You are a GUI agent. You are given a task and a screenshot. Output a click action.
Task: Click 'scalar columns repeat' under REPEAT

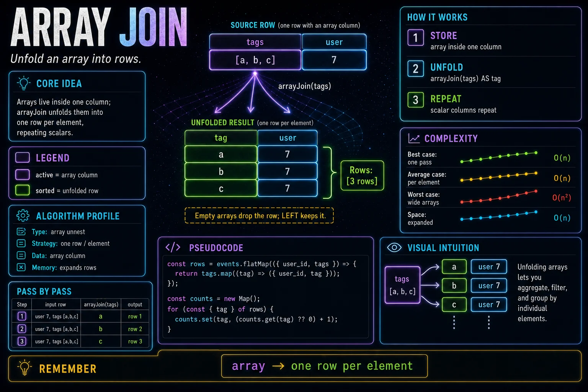coord(463,110)
